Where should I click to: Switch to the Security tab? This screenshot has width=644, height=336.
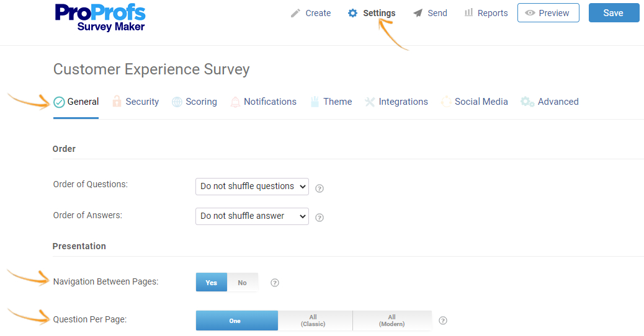click(x=136, y=102)
